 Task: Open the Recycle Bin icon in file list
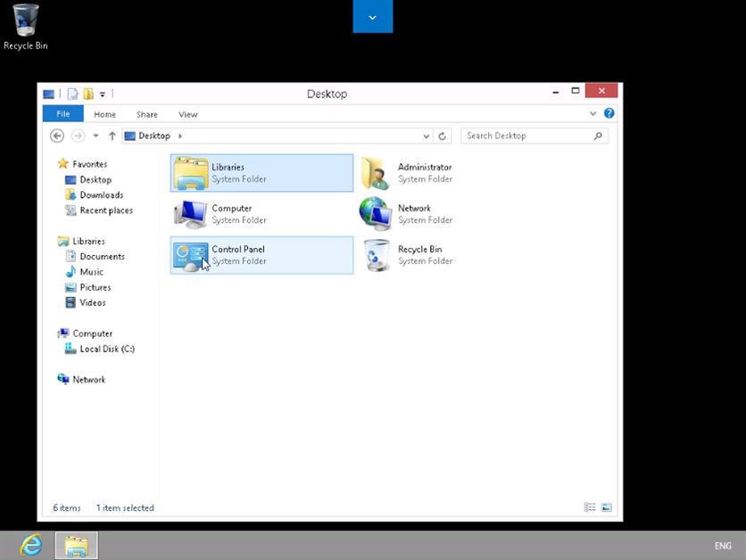377,255
